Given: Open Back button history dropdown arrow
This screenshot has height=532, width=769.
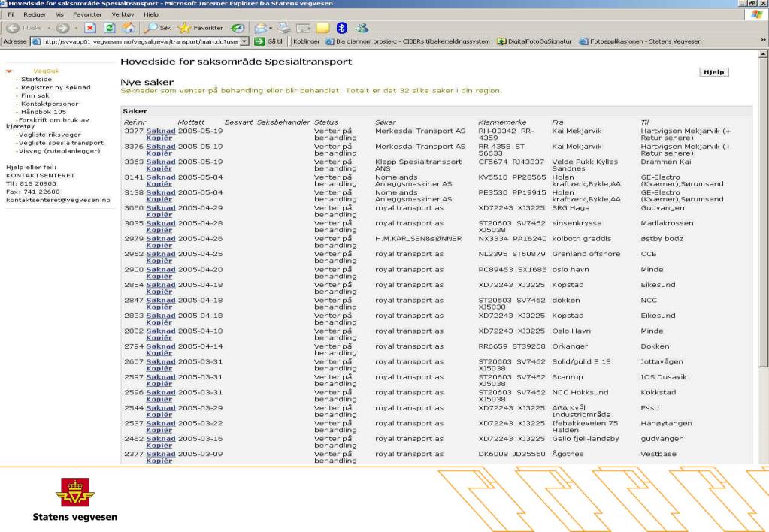Looking at the screenshot, I should coord(49,28).
